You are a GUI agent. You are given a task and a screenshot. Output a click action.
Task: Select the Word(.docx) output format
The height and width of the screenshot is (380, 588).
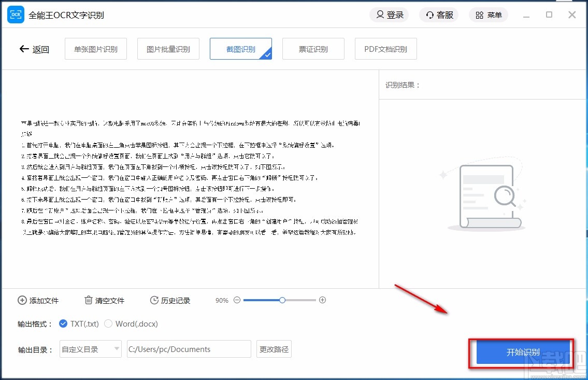[x=109, y=323]
